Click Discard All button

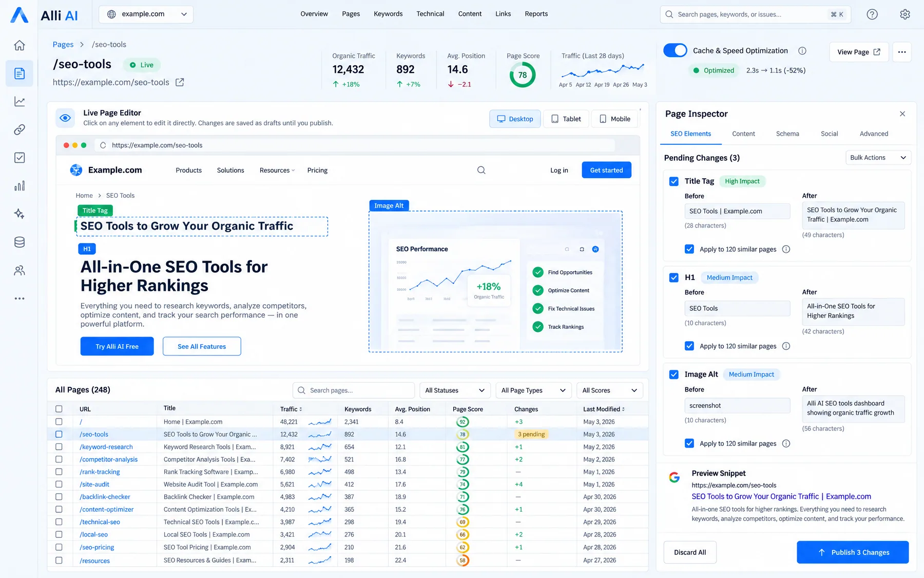690,552
